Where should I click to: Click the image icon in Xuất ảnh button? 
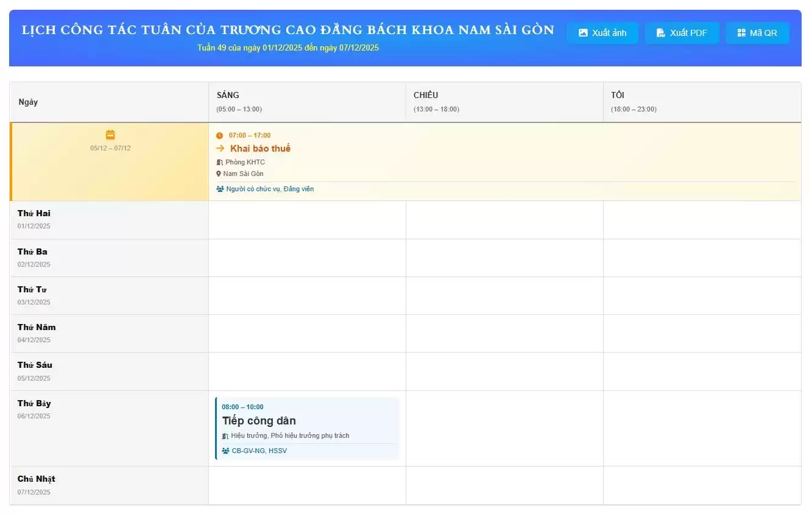[x=583, y=33]
